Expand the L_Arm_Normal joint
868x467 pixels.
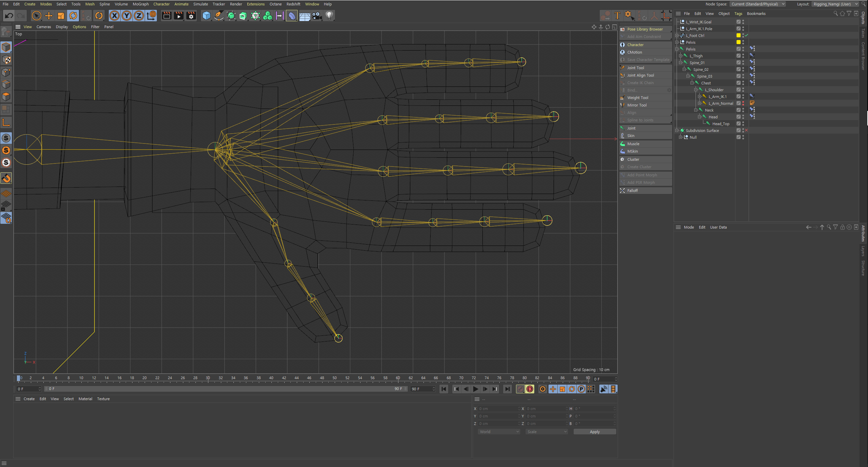699,103
